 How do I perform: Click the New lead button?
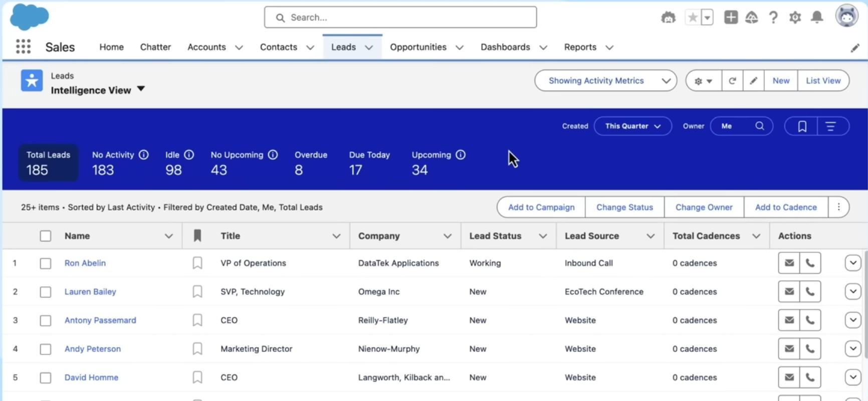tap(781, 81)
